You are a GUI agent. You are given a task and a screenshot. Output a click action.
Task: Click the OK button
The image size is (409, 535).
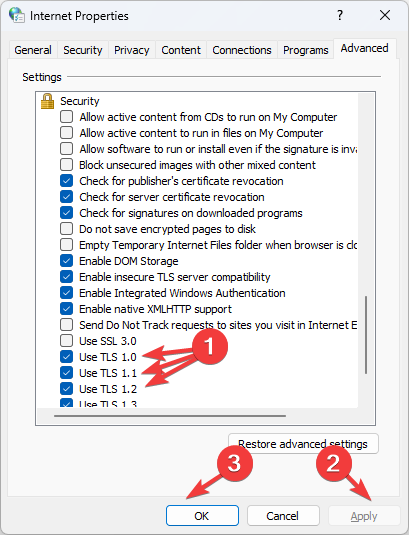[202, 516]
